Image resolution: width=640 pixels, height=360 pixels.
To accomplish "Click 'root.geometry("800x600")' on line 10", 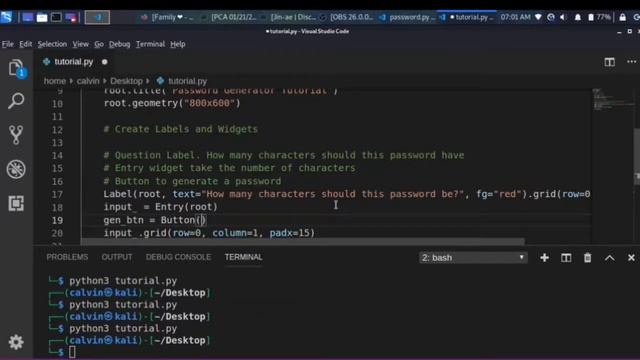I will click(x=172, y=103).
